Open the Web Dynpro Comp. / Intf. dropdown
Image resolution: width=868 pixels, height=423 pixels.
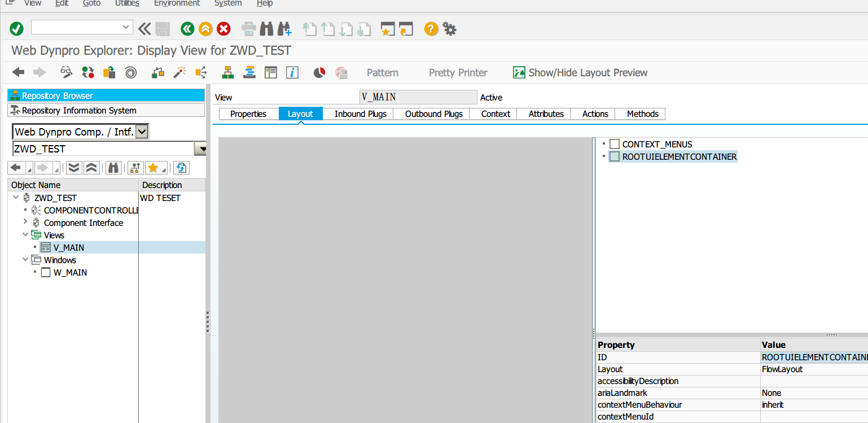(143, 131)
